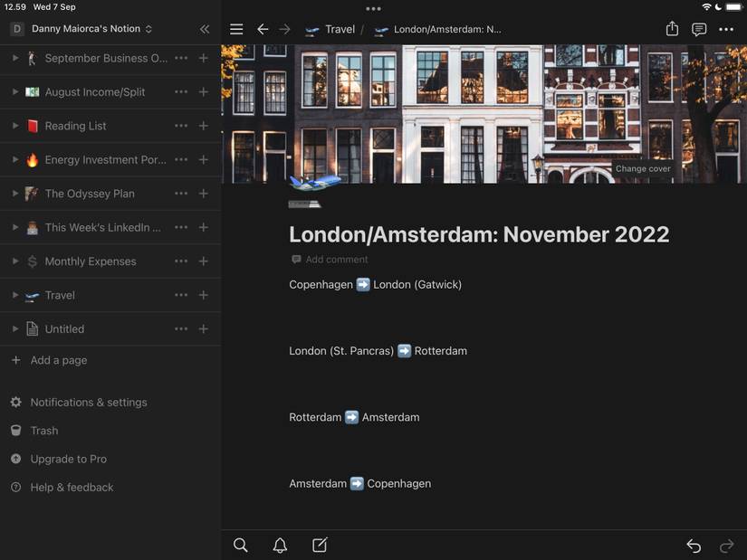The image size is (747, 560).
Task: Open the comments panel icon
Action: 699,29
